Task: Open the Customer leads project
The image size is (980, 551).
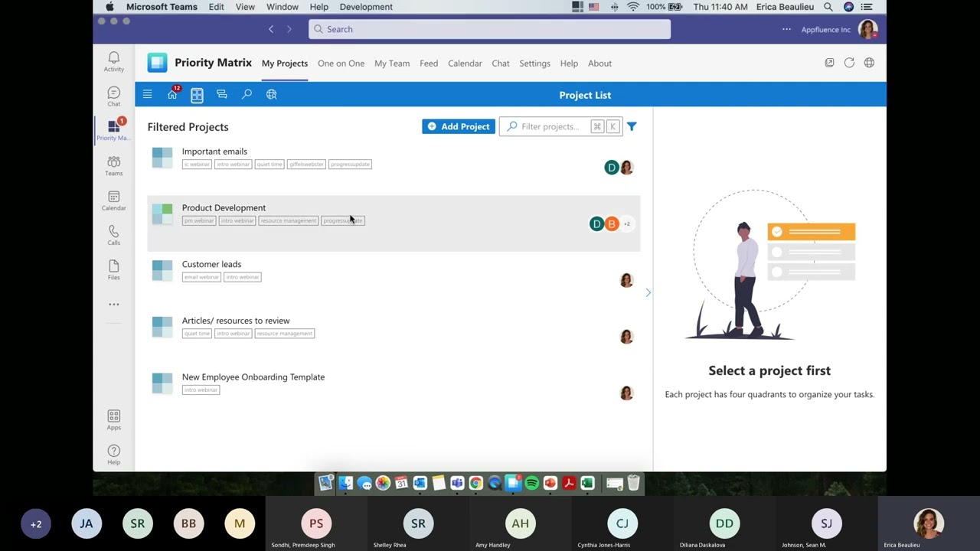Action: (394, 280)
